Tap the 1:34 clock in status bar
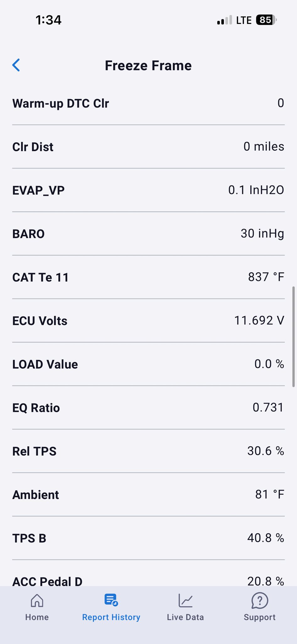This screenshot has height=644, width=297. pyautogui.click(x=48, y=20)
